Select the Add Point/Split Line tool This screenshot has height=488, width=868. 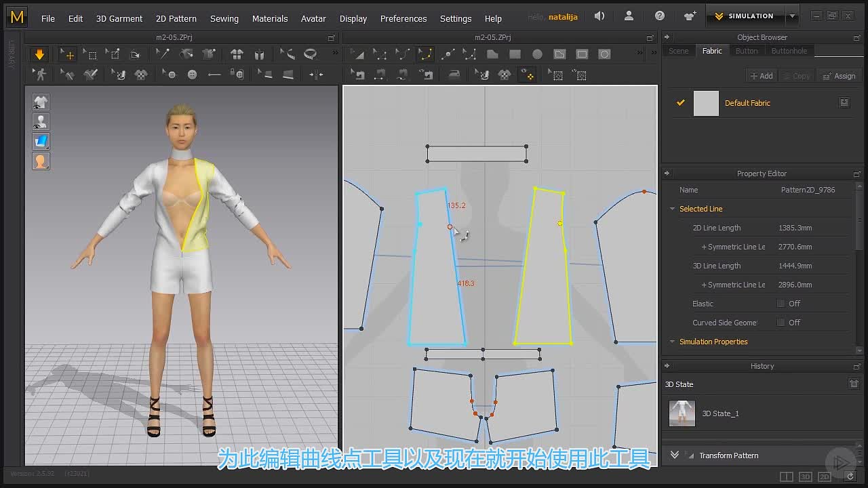(x=448, y=54)
